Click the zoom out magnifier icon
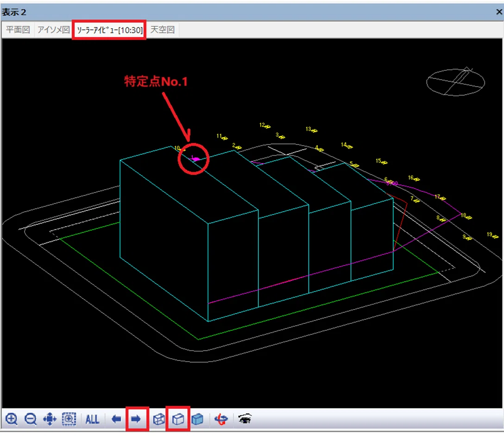504x436 pixels. pos(31,419)
